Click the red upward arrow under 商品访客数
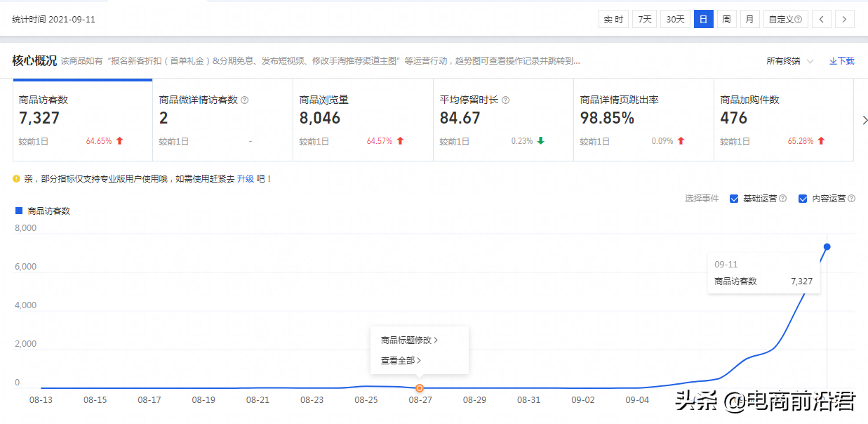Viewport: 868px width, 424px height. pos(119,140)
